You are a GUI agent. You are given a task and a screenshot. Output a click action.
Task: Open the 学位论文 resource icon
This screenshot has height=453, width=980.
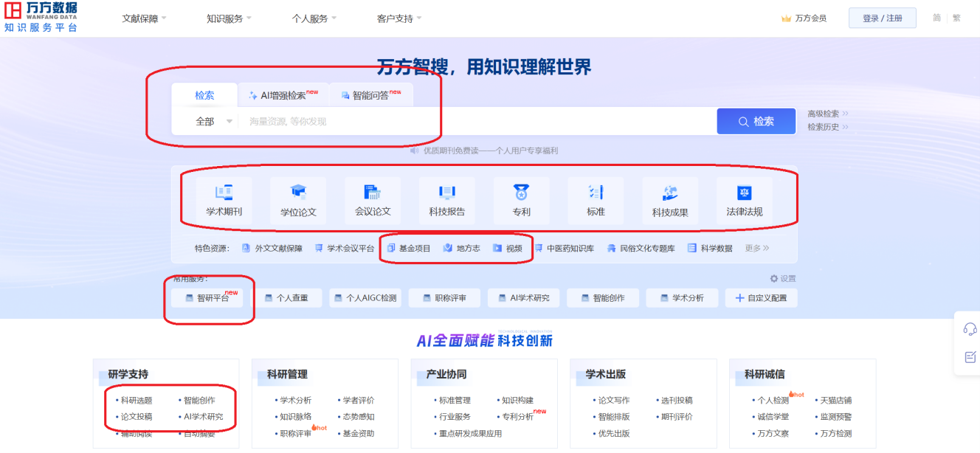(x=298, y=193)
